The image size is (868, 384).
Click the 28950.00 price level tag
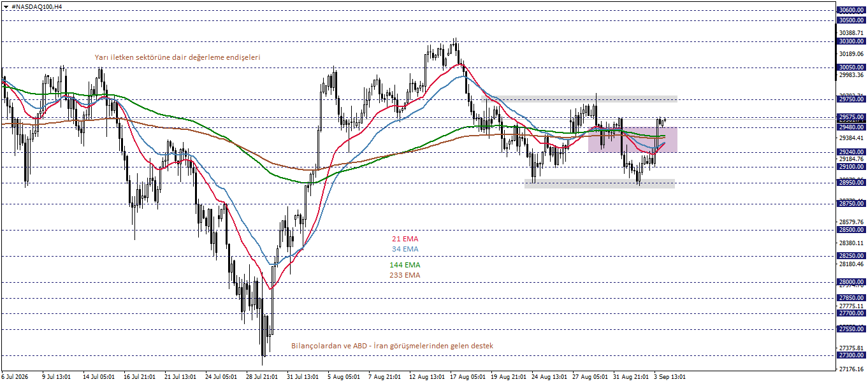pos(852,183)
